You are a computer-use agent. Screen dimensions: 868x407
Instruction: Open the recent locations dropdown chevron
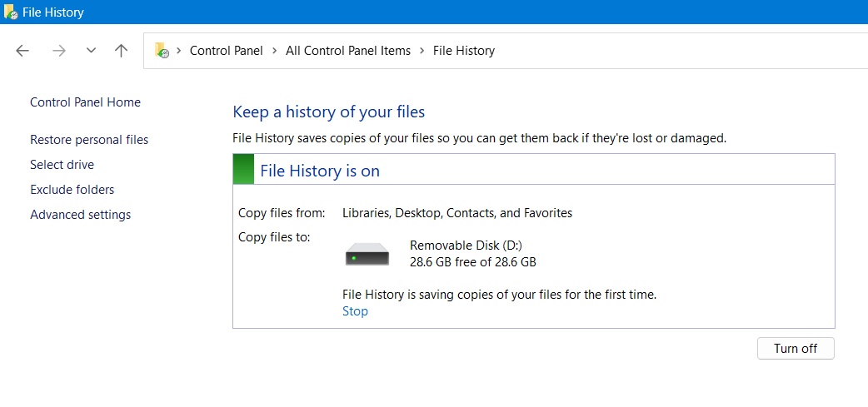[92, 51]
